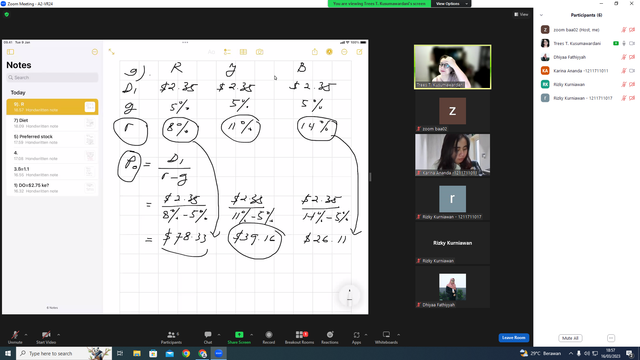Click the Leave Room button

[513, 338]
